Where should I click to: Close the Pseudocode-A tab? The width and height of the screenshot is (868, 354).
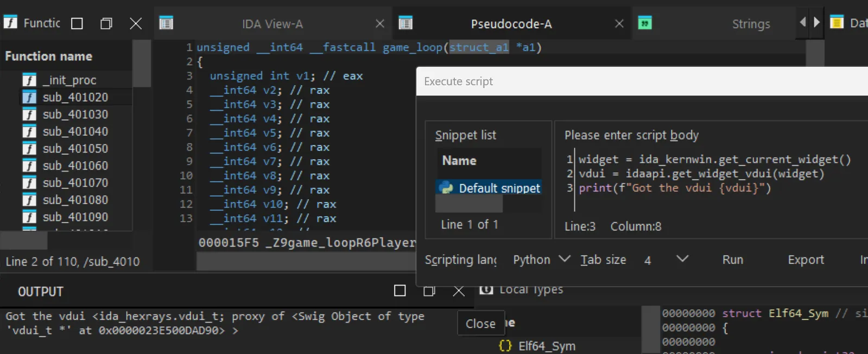619,23
